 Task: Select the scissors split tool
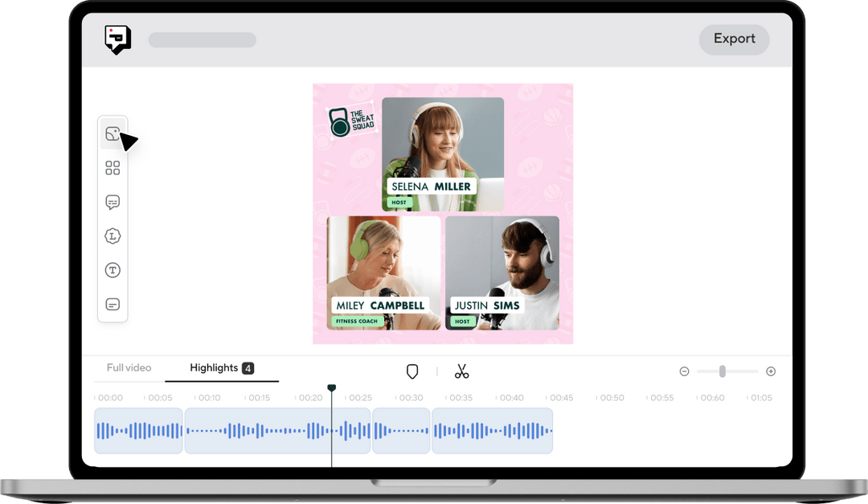463,371
